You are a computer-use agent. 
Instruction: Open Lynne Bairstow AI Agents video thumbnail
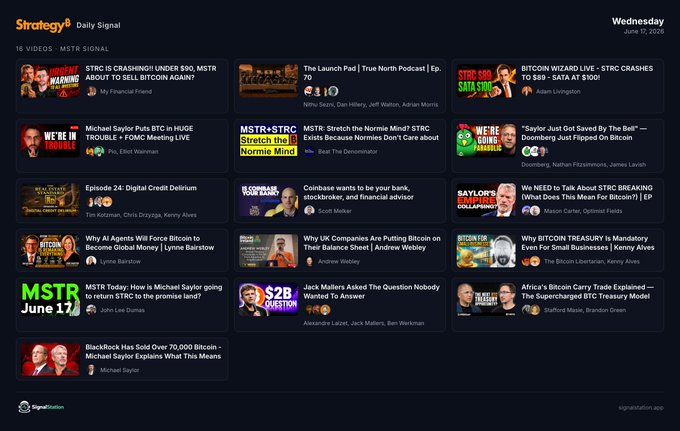click(50, 251)
